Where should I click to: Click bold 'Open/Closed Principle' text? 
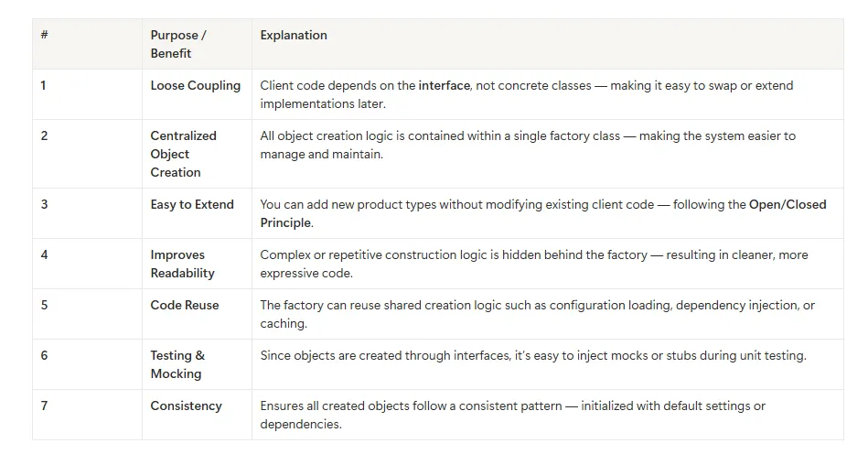tap(543, 213)
